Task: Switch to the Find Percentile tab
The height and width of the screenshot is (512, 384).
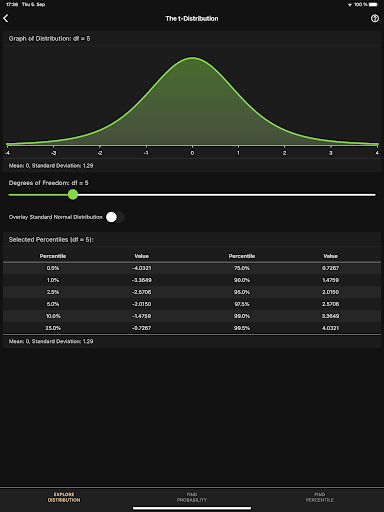Action: tap(320, 497)
